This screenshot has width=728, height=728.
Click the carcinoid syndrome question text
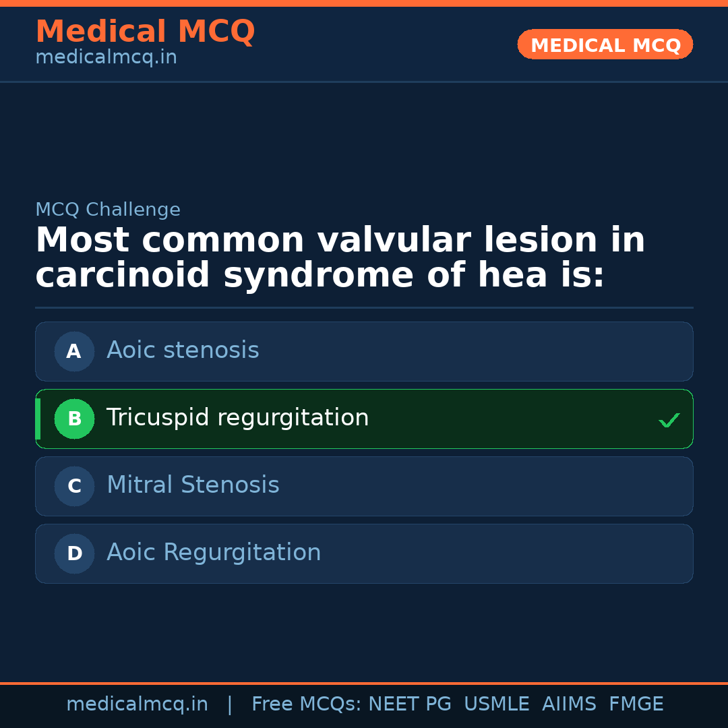click(340, 258)
